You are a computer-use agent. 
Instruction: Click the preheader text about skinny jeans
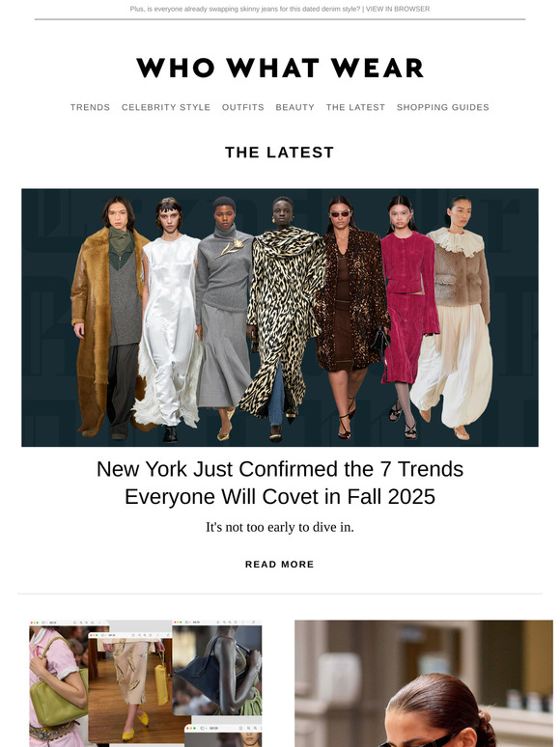(245, 9)
